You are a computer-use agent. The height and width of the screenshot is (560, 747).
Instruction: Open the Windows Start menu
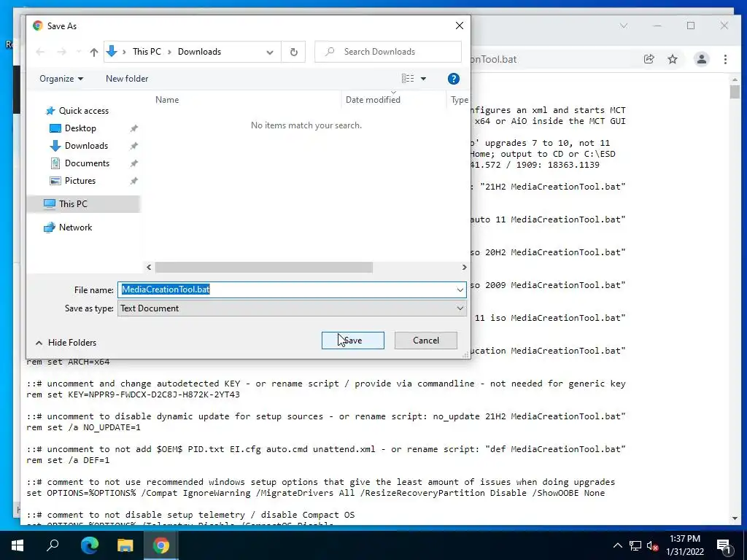(x=18, y=545)
